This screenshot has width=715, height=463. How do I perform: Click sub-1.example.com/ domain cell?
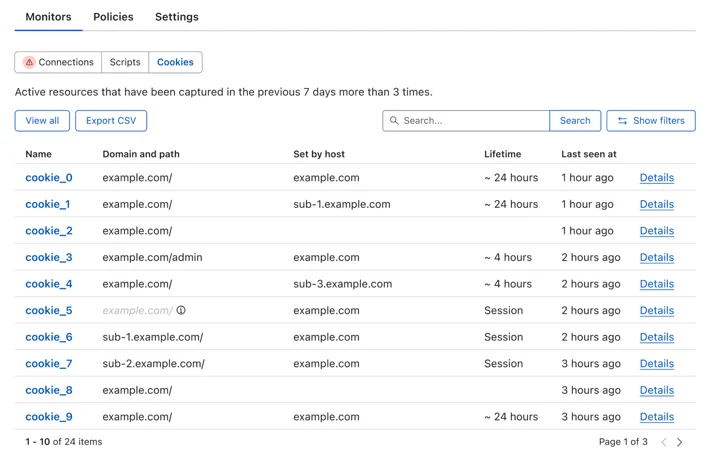[153, 337]
